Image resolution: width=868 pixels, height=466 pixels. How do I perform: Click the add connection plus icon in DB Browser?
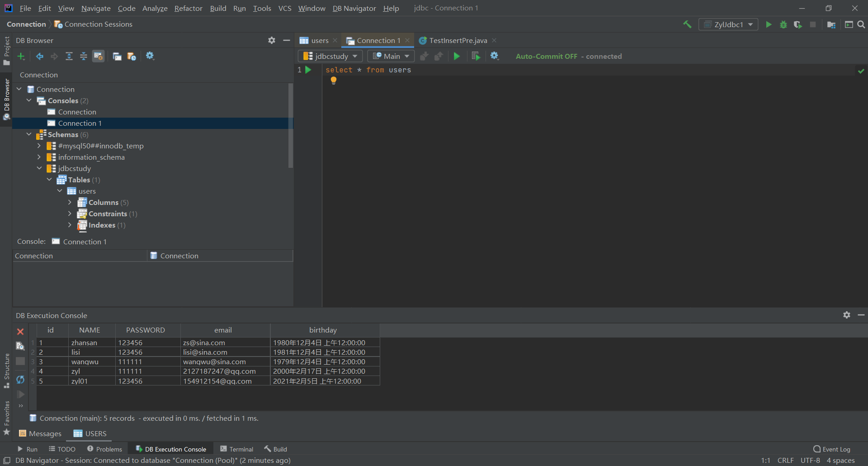[21, 56]
